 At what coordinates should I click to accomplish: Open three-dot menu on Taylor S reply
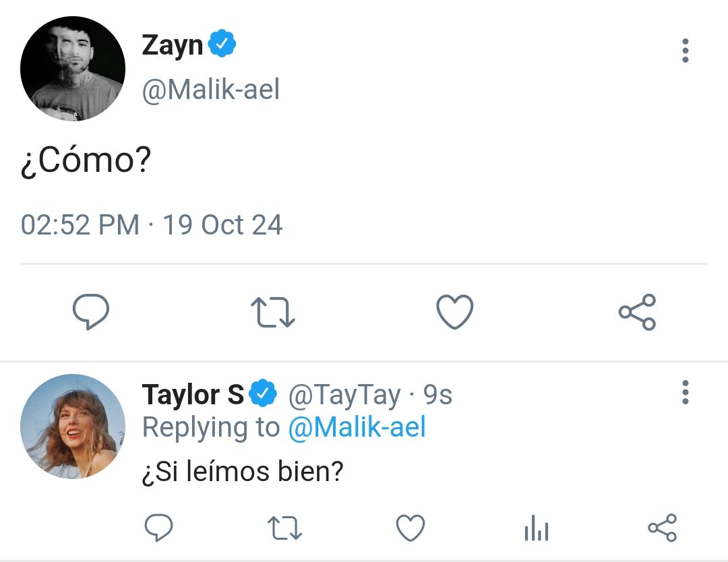pyautogui.click(x=686, y=392)
